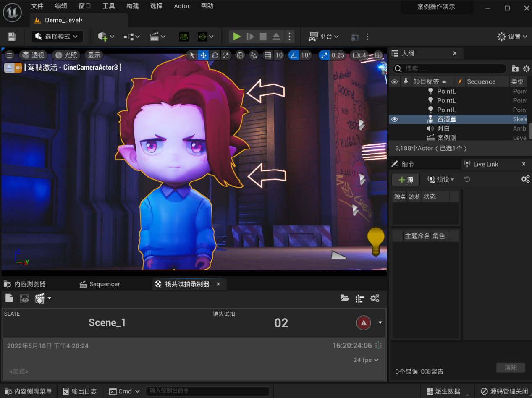532x398 pixels.
Task: Open the 窗口 menu
Action: point(85,6)
